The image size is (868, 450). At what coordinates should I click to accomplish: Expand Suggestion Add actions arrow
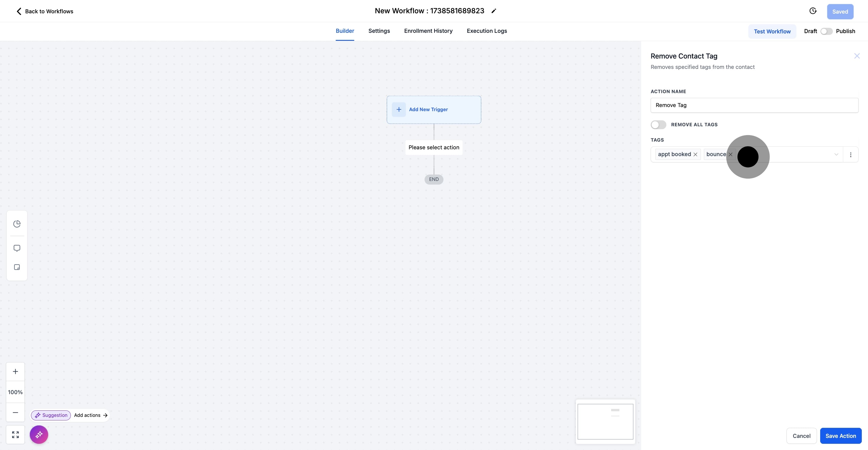point(105,415)
